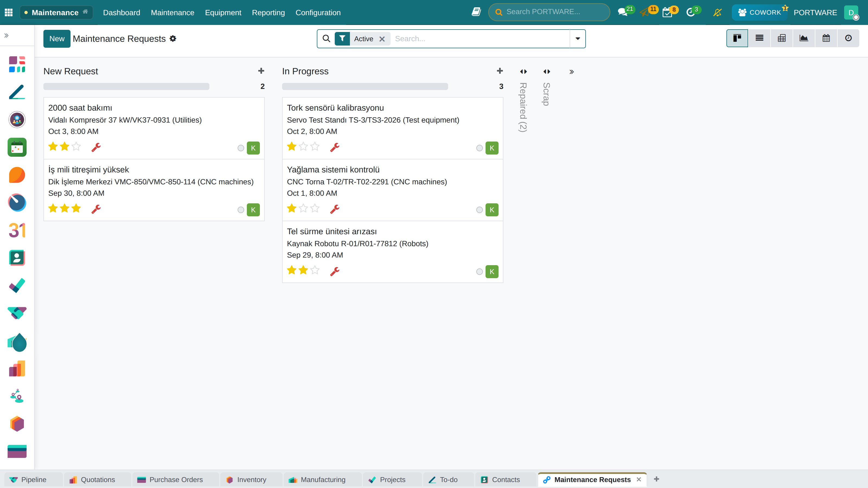Toggle state circle on 2000 saat bakımı card
This screenshot has width=868, height=488.
[241, 148]
